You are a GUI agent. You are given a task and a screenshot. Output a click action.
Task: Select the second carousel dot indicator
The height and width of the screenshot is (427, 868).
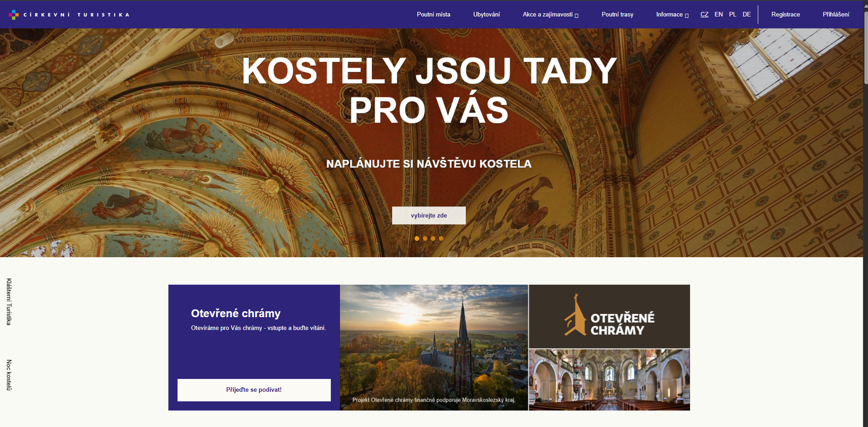(425, 238)
